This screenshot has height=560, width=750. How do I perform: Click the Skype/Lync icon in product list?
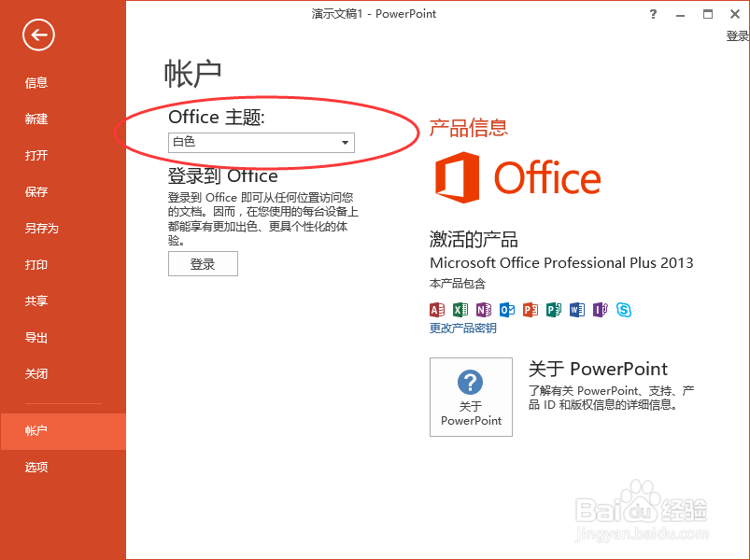tap(624, 310)
